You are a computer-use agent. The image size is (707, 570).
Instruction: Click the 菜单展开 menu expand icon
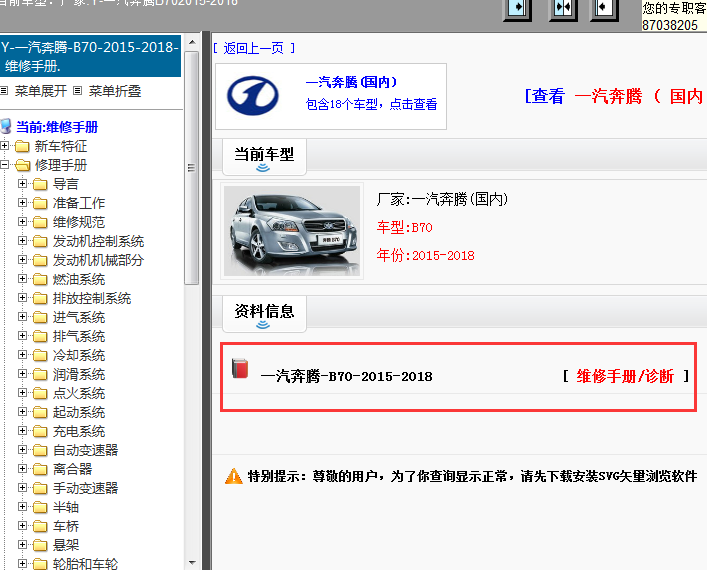tap(5, 91)
